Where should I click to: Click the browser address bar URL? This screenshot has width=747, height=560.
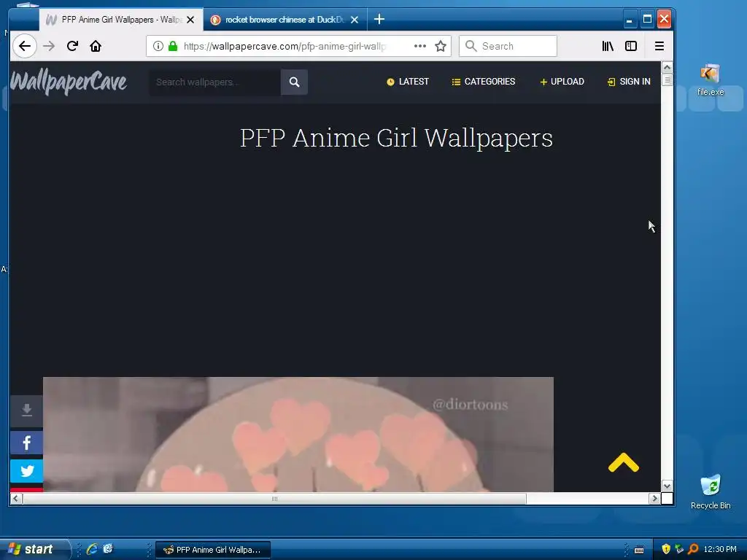tap(285, 46)
